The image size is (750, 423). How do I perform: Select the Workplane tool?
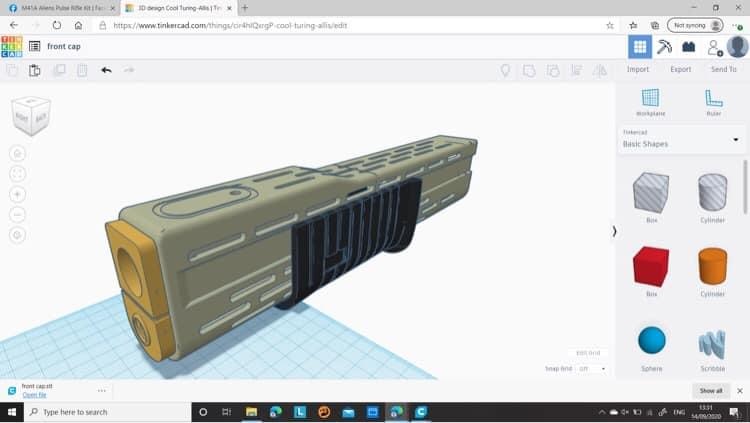pyautogui.click(x=651, y=102)
